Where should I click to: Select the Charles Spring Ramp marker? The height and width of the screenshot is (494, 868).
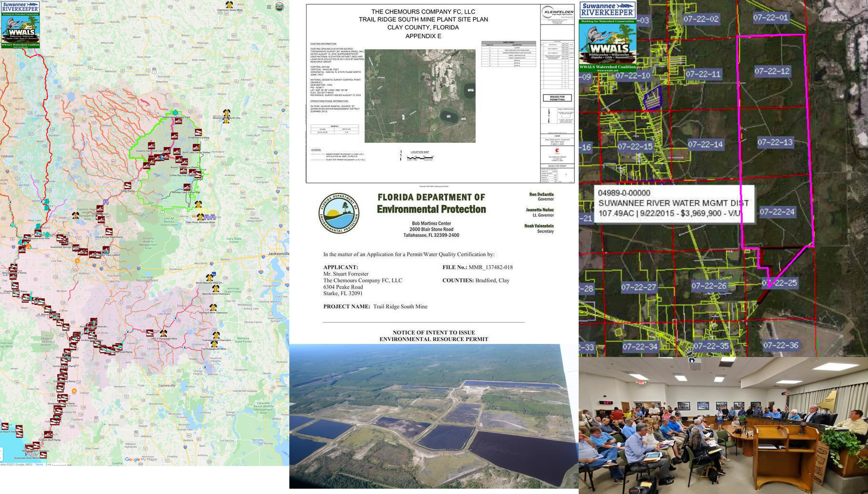(x=15, y=286)
